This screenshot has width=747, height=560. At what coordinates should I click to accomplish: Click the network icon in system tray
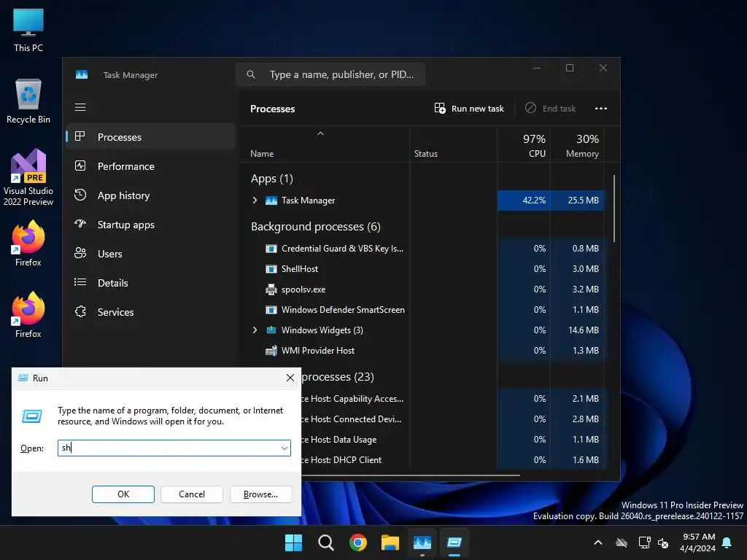645,542
